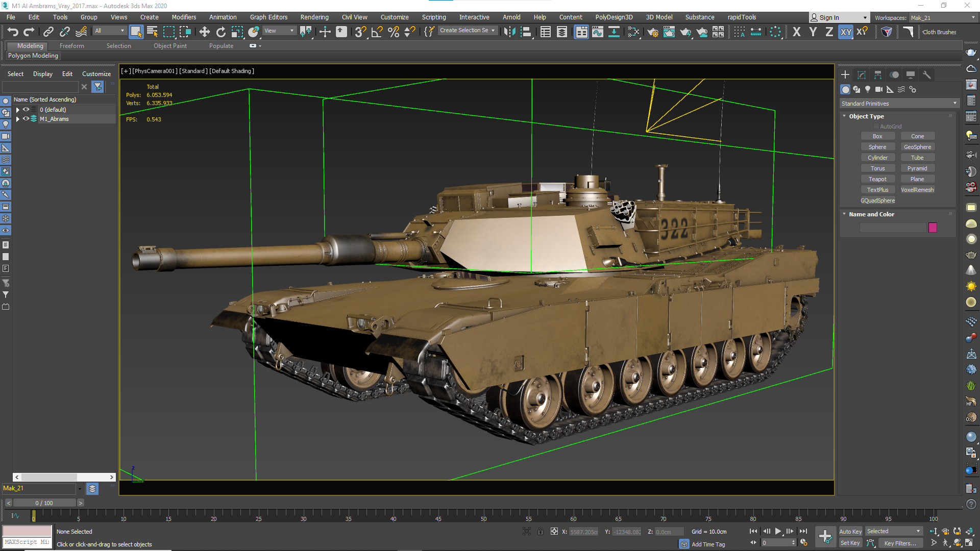Image resolution: width=980 pixels, height=551 pixels.
Task: Click the Redo arrow icon
Action: click(x=29, y=32)
